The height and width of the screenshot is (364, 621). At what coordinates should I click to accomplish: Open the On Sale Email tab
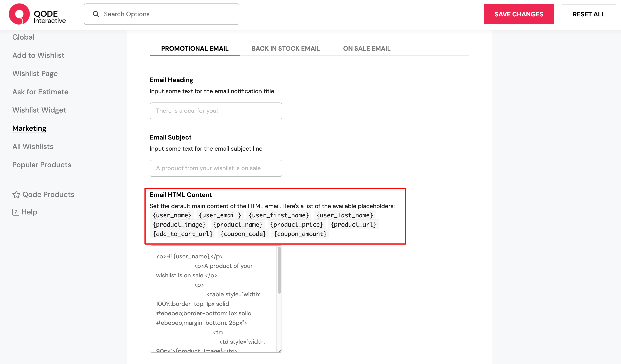[x=366, y=49]
